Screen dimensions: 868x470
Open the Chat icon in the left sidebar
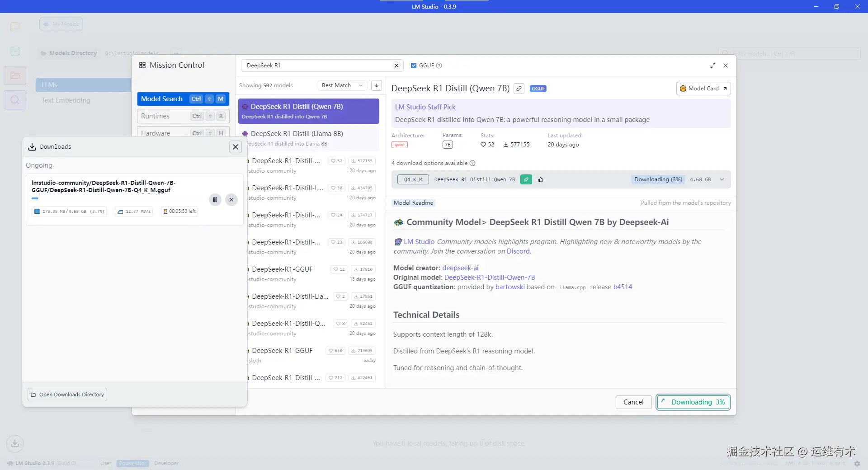(15, 26)
